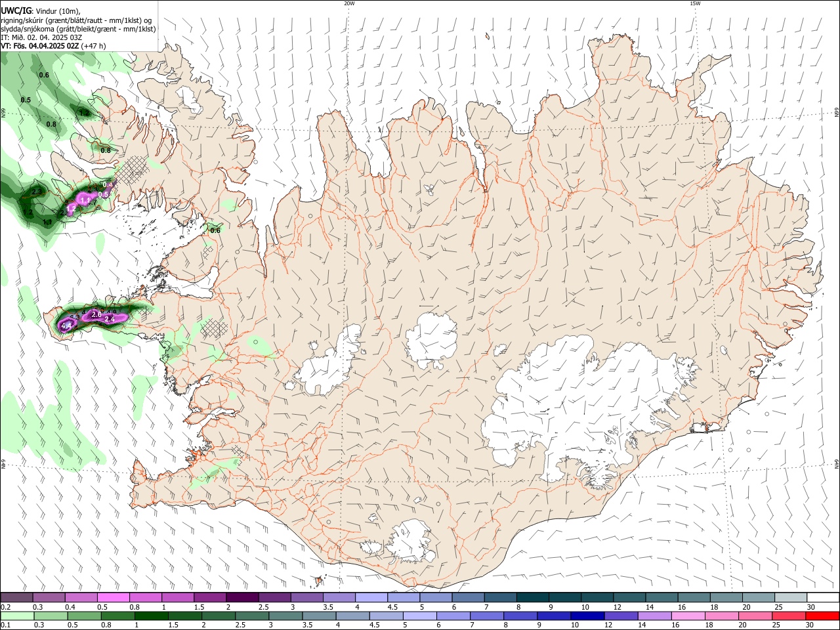Click the 20W longitude label
The width and height of the screenshot is (840, 630).
point(349,3)
